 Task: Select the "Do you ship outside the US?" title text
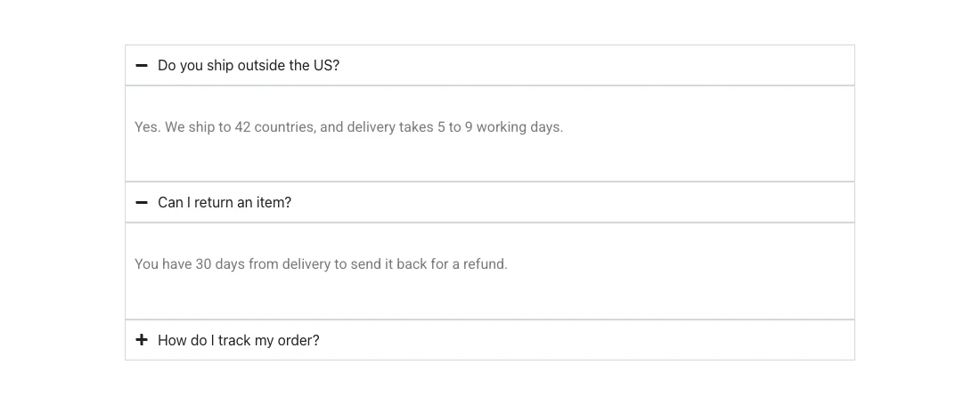pyautogui.click(x=249, y=66)
